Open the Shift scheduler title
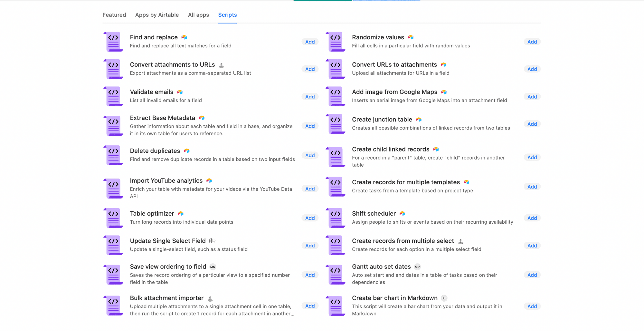This screenshot has width=644, height=331. pos(374,214)
